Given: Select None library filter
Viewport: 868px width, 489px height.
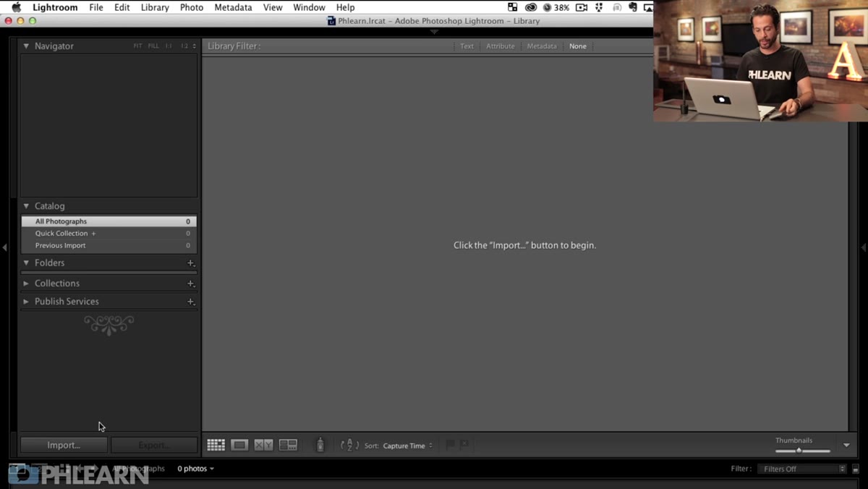Looking at the screenshot, I should [578, 46].
